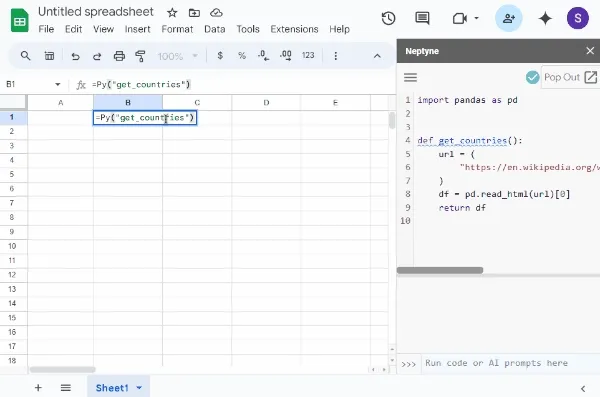This screenshot has width=600, height=397.
Task: Open the Tools menu
Action: coord(248,29)
